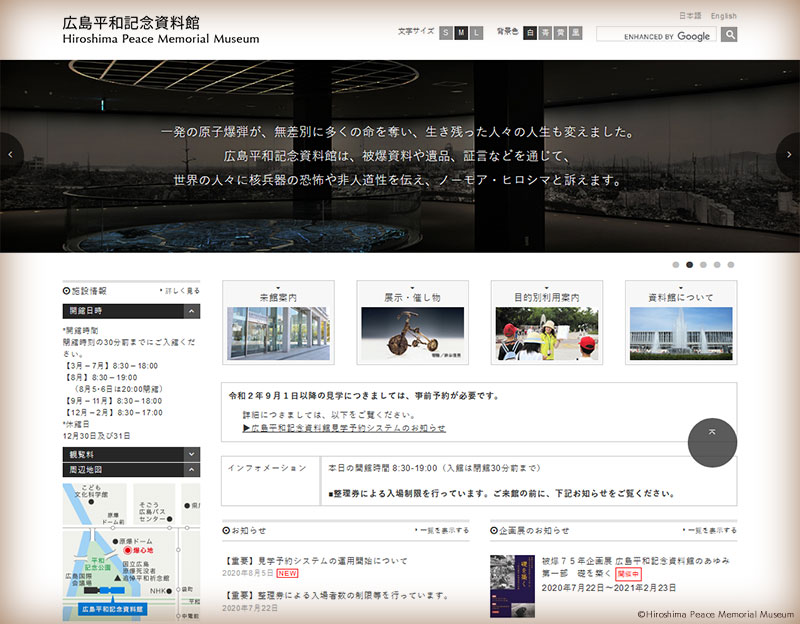The image size is (800, 624).
Task: Collapse the 周辺地図 section
Action: click(x=131, y=469)
